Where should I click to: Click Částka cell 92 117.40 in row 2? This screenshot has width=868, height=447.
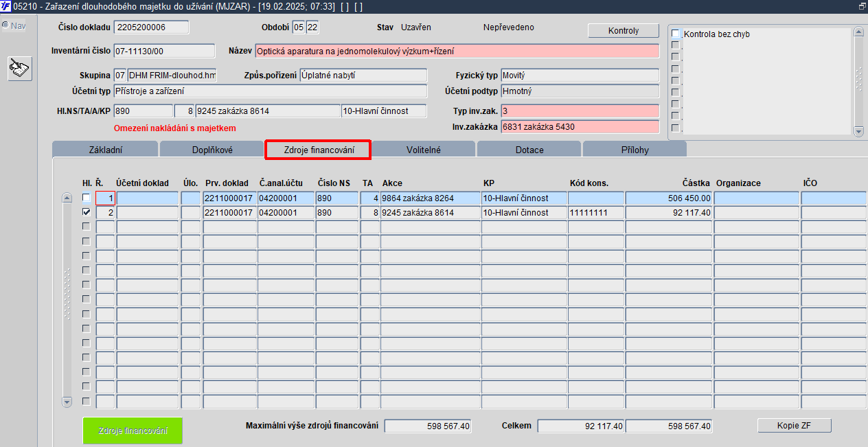669,213
